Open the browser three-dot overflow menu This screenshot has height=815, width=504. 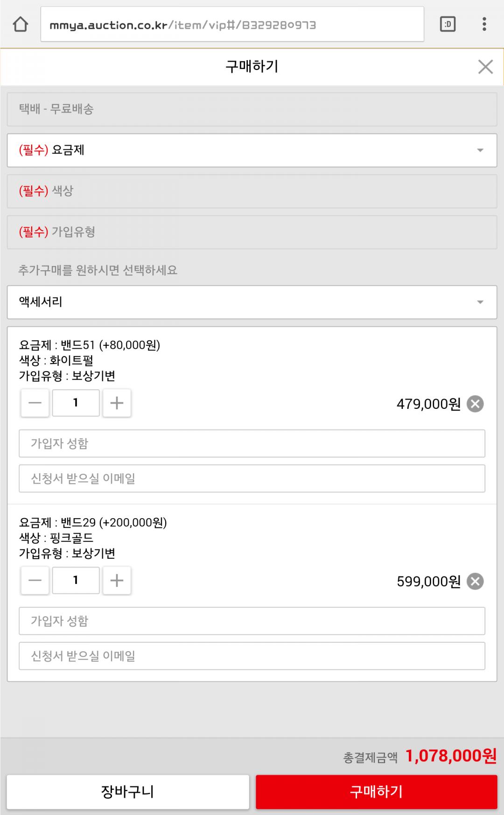tap(484, 24)
